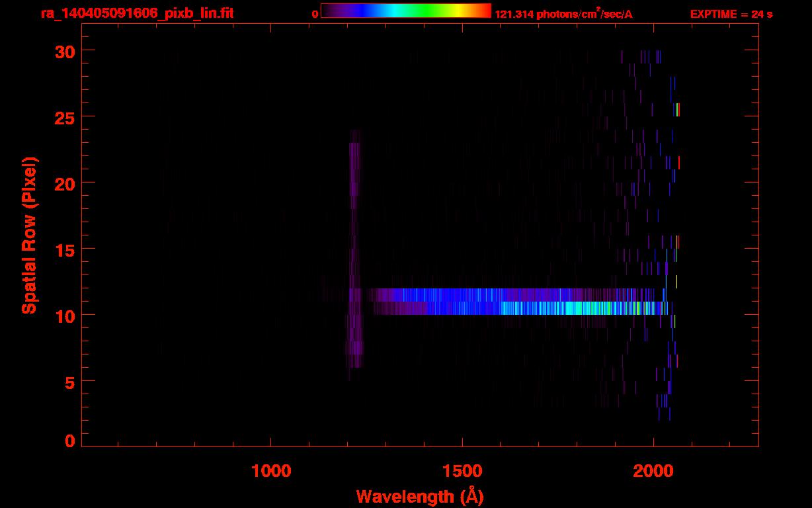
Task: Click the Wavelength (Å) axis title
Action: (421, 496)
